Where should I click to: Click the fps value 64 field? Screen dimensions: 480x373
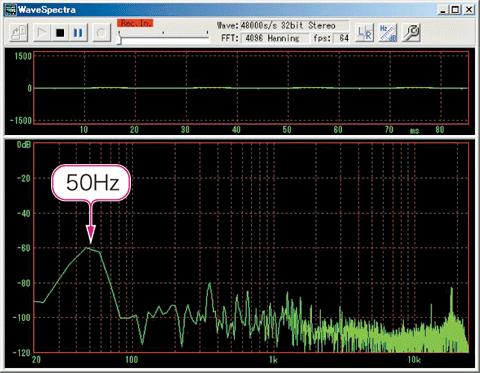click(x=341, y=38)
